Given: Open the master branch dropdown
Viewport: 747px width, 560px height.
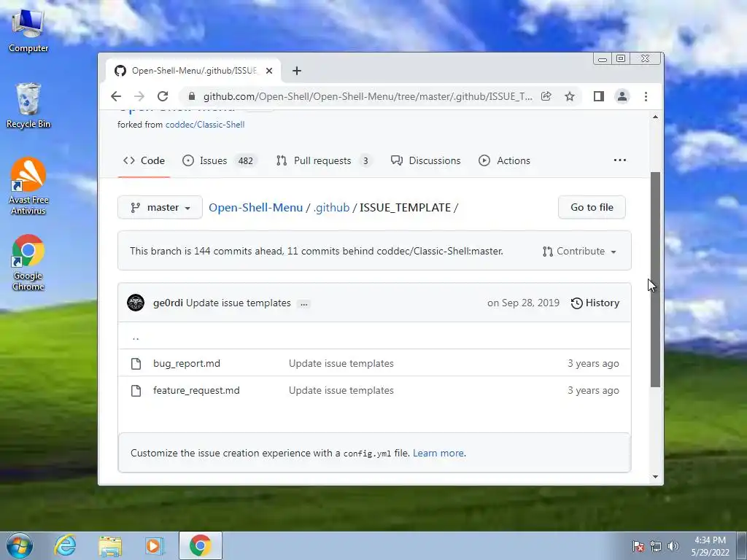Looking at the screenshot, I should coord(160,208).
